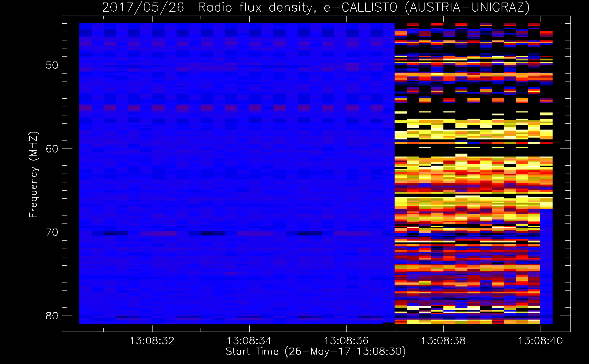The width and height of the screenshot is (589, 364).
Task: Click the 13:08:34 time tick label
Action: pyautogui.click(x=249, y=341)
